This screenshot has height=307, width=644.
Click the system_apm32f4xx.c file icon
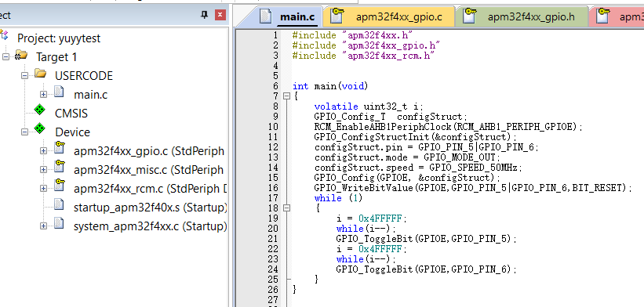click(59, 223)
